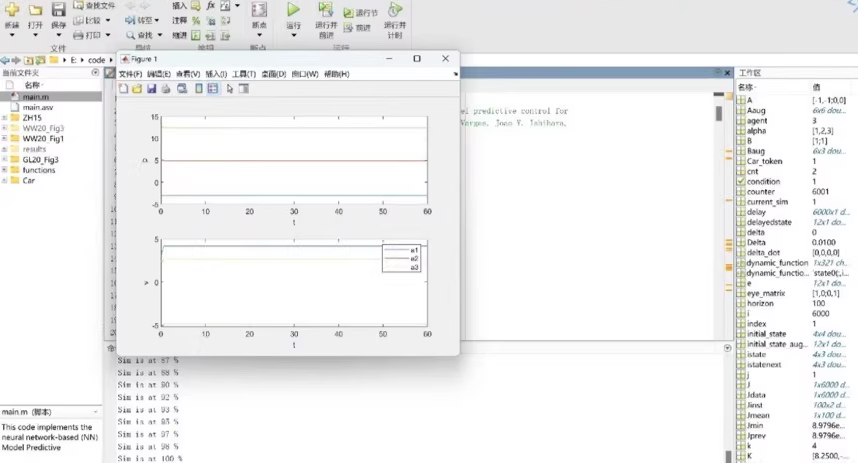Click the Link Plot icon in Figure 1 toolbar
The height and width of the screenshot is (463, 858).
pos(182,89)
